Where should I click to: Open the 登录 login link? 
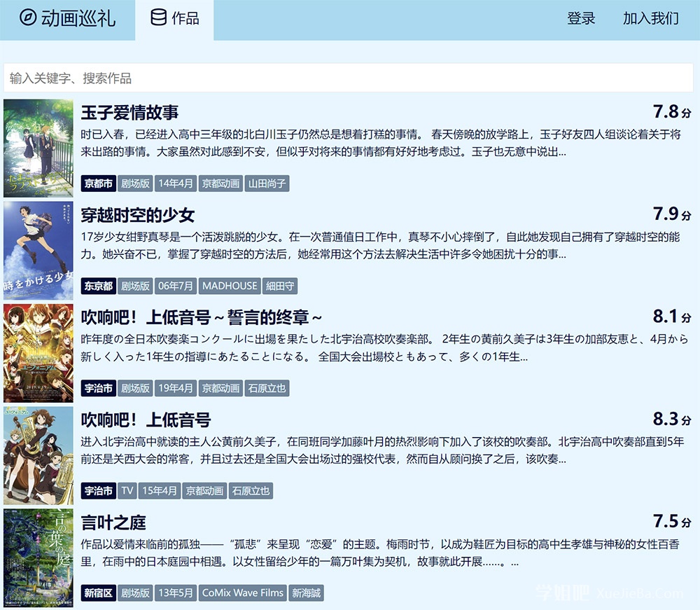[581, 18]
